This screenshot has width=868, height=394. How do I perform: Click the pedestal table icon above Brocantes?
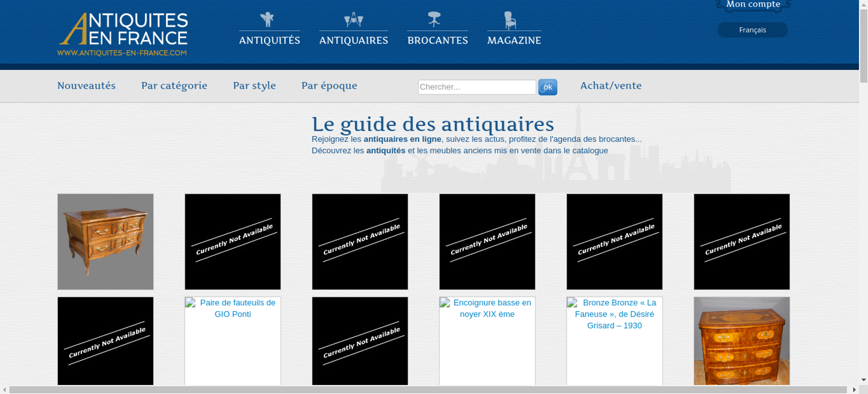pyautogui.click(x=434, y=19)
